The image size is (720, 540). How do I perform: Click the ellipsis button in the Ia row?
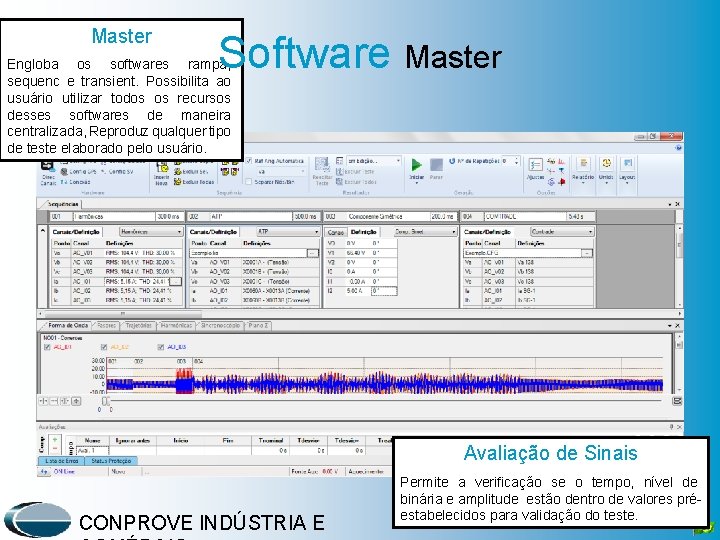(175, 281)
